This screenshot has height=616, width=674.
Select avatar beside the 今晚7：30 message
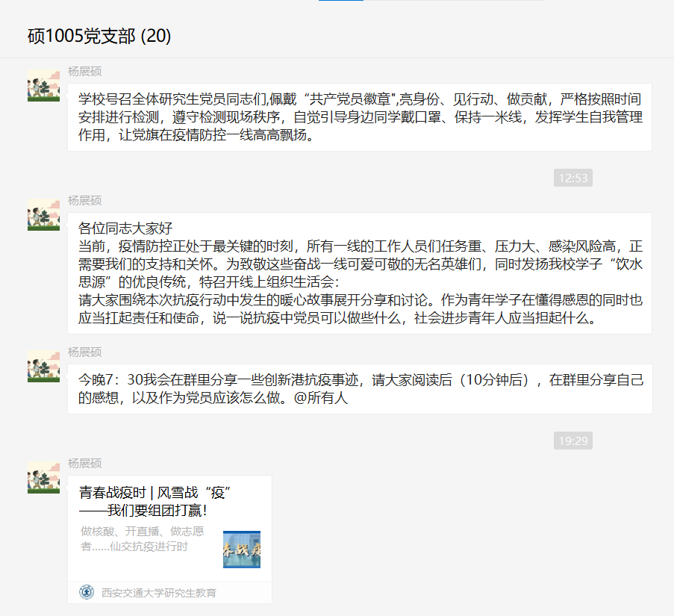[43, 366]
